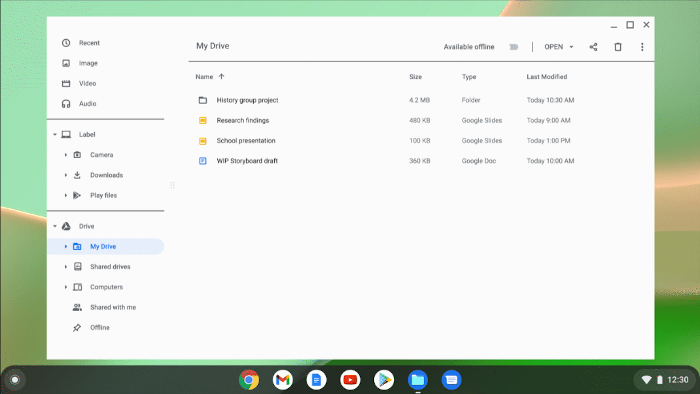The width and height of the screenshot is (700, 394).
Task: Toggle the Available offline switch
Action: click(x=513, y=47)
